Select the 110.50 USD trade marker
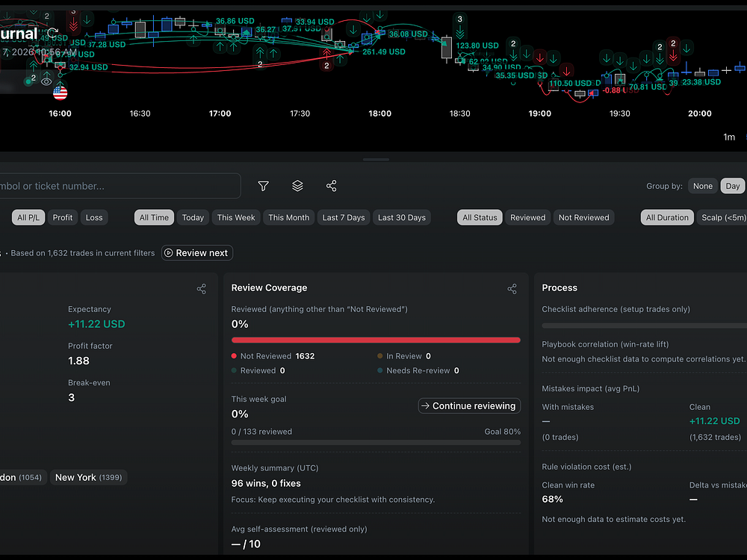This screenshot has height=560, width=747. pyautogui.click(x=570, y=84)
